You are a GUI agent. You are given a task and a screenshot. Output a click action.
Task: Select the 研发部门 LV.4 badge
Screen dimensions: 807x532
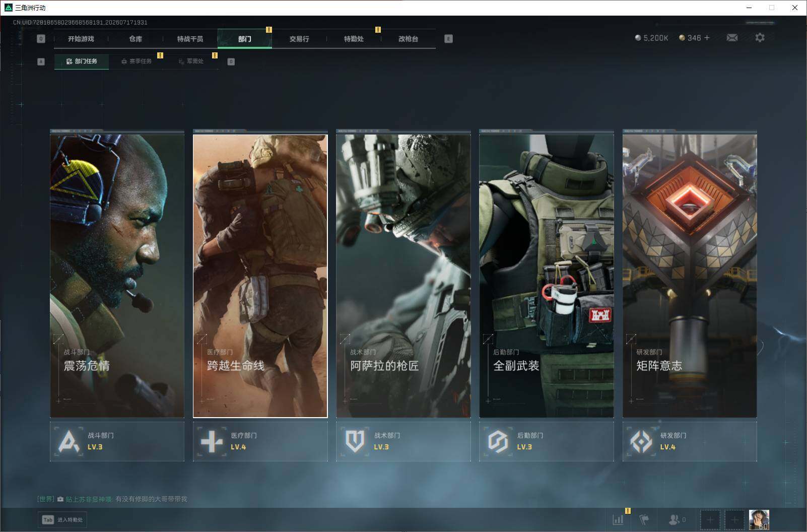[690, 441]
